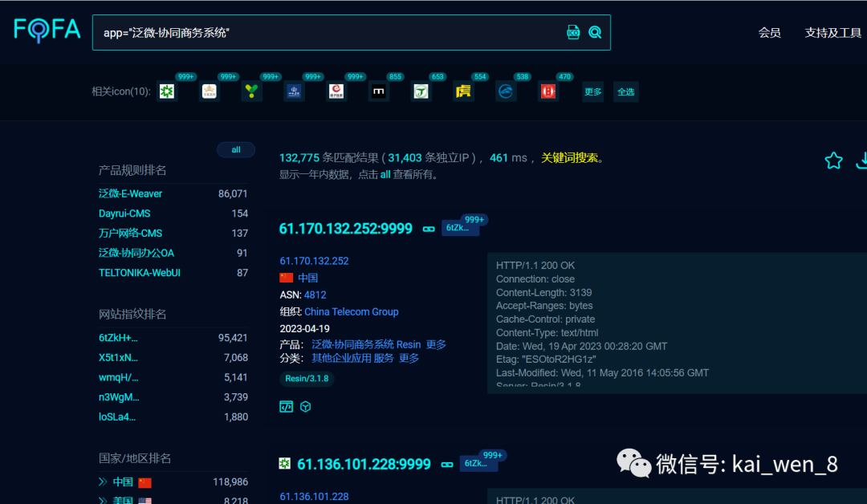The image size is (867, 504).
Task: Click 中国 country link in first result
Action: pyautogui.click(x=308, y=278)
